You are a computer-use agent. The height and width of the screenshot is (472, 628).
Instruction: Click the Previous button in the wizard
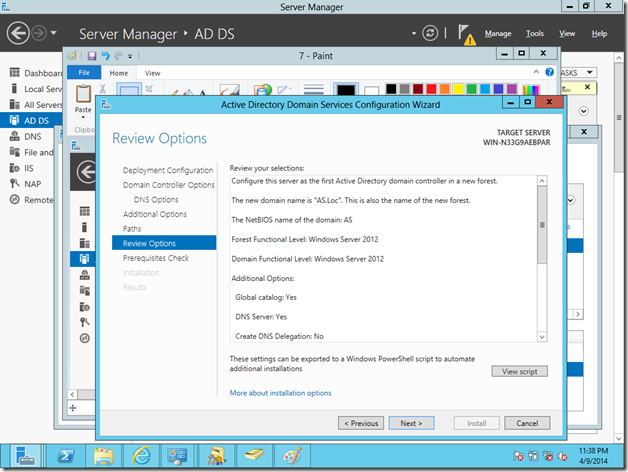[361, 423]
